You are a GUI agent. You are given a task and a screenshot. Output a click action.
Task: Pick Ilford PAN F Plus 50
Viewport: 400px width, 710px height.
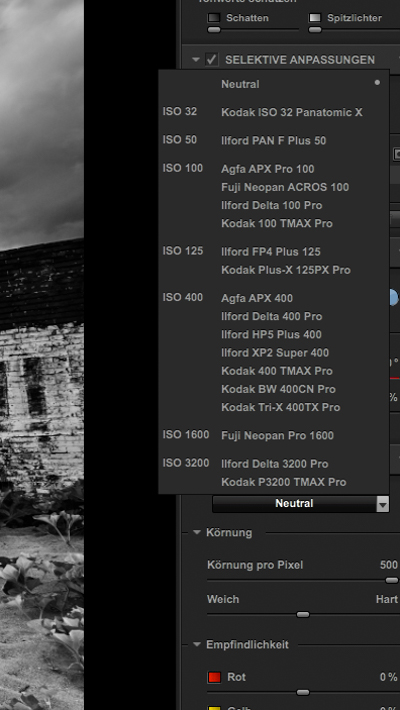pos(274,140)
